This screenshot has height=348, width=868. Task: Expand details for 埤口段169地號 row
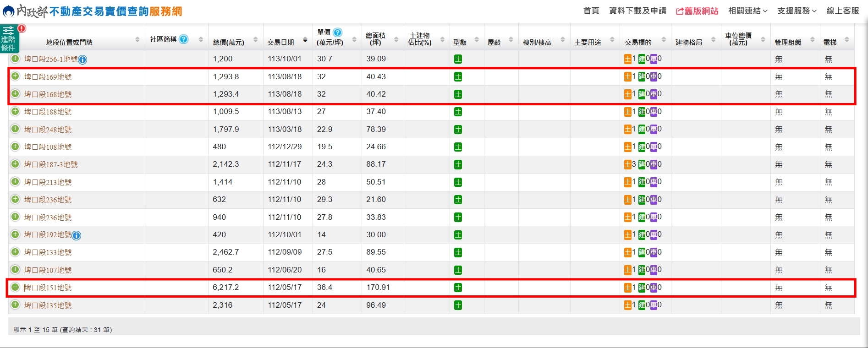(16, 76)
